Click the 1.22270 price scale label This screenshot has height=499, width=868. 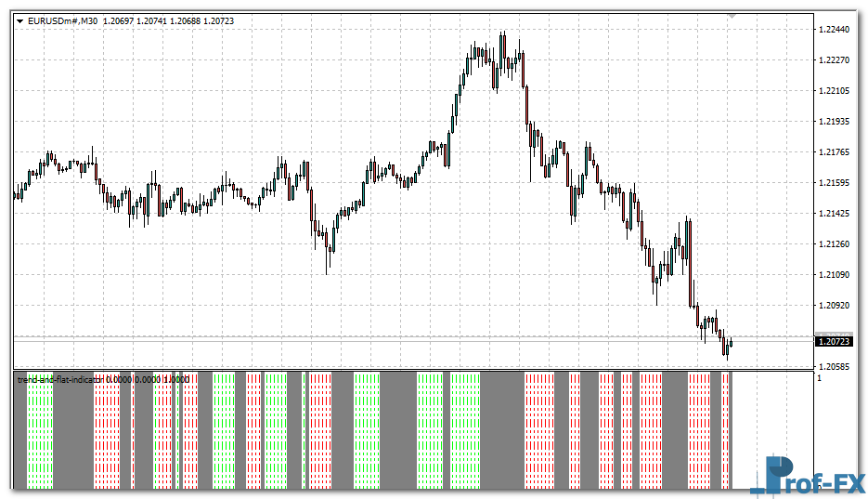click(835, 60)
